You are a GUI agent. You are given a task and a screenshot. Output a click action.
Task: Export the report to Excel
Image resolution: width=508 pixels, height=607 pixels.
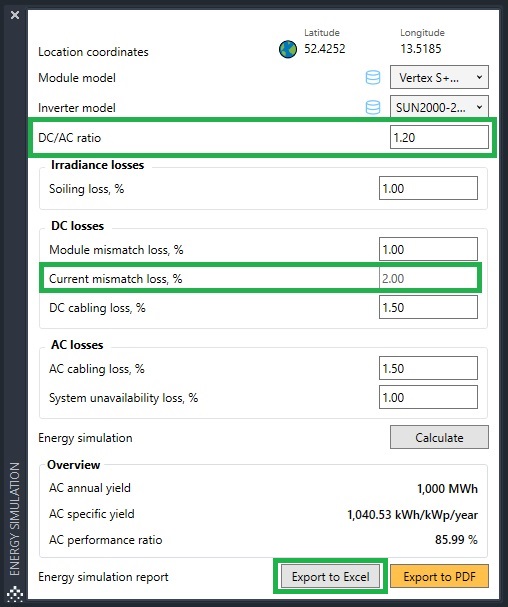[x=330, y=576]
